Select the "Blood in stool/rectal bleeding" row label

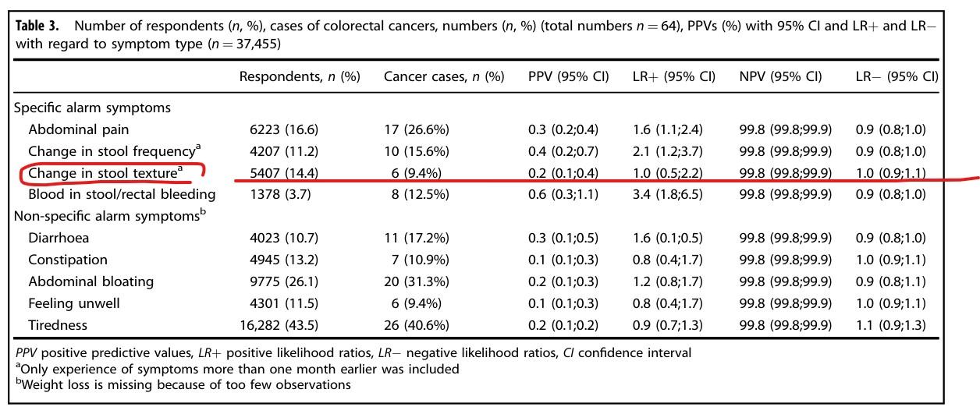coord(122,194)
